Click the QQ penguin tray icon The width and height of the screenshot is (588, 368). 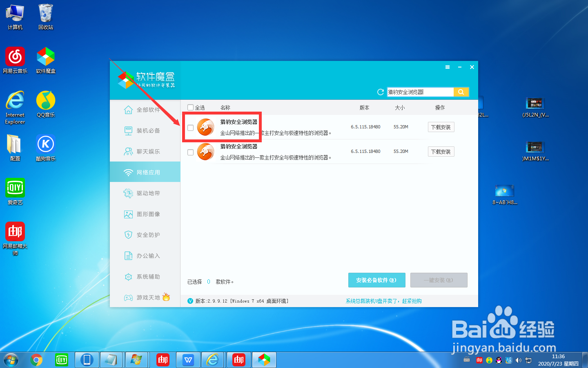point(499,360)
